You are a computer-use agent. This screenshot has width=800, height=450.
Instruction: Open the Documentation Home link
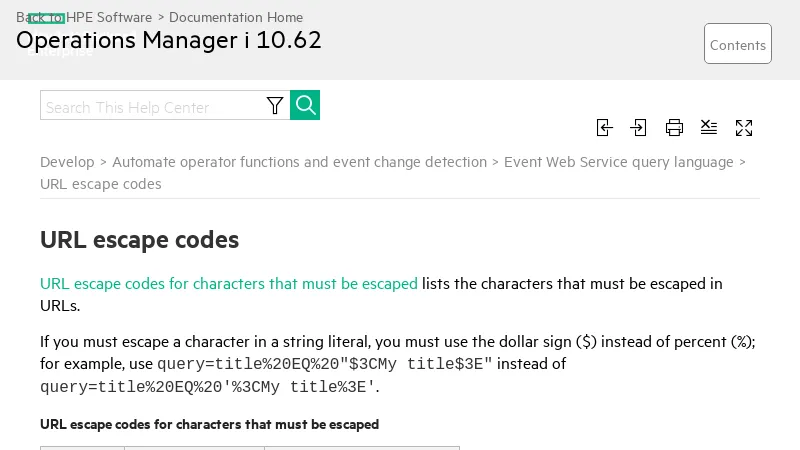(236, 17)
